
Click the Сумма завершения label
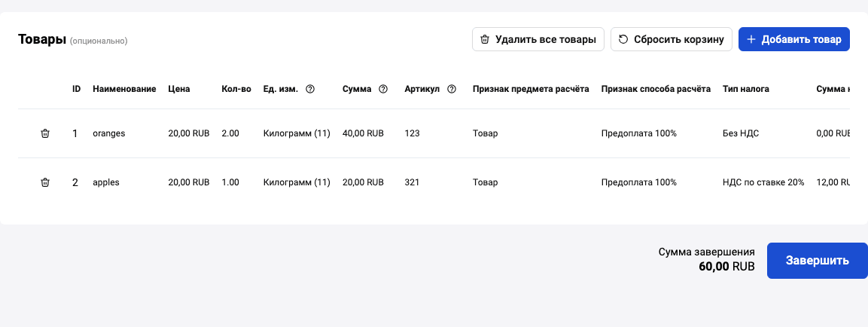[707, 252]
